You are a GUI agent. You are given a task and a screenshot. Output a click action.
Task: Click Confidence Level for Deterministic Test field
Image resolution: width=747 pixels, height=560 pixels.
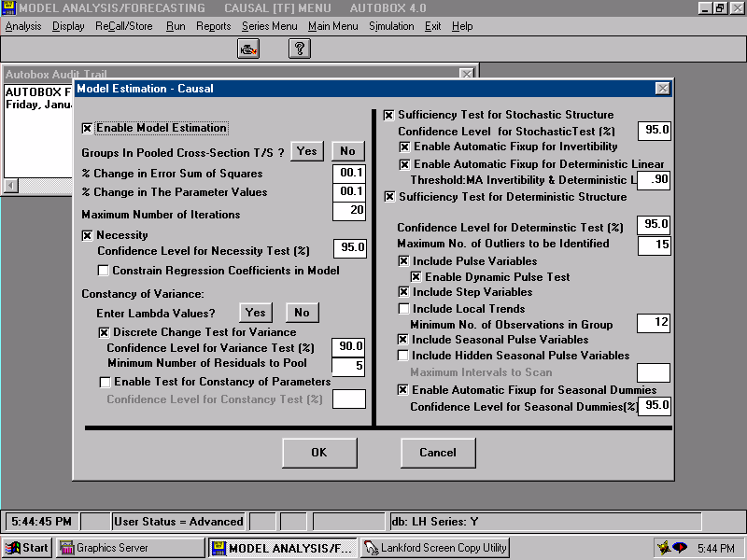pos(654,225)
